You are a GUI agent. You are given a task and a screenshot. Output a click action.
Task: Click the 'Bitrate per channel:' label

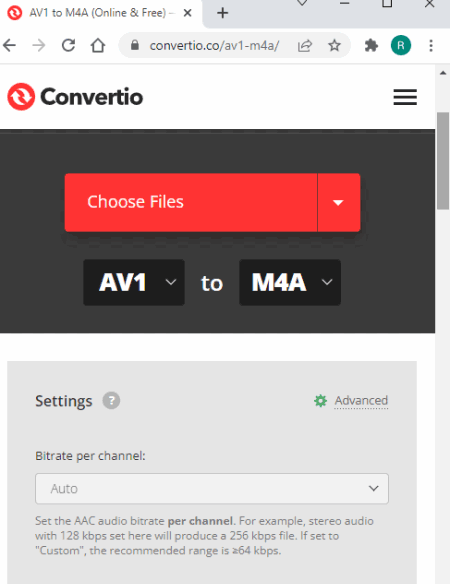[x=90, y=456]
